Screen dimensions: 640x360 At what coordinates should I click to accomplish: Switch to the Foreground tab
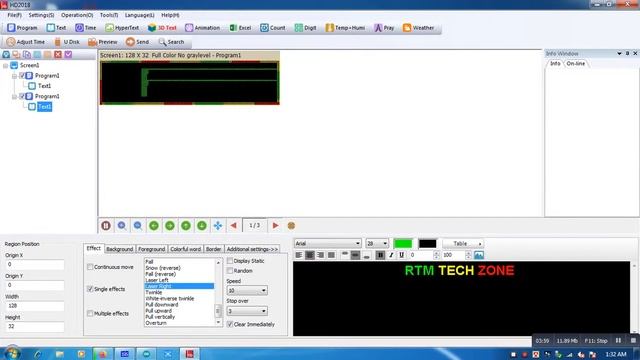tap(151, 249)
